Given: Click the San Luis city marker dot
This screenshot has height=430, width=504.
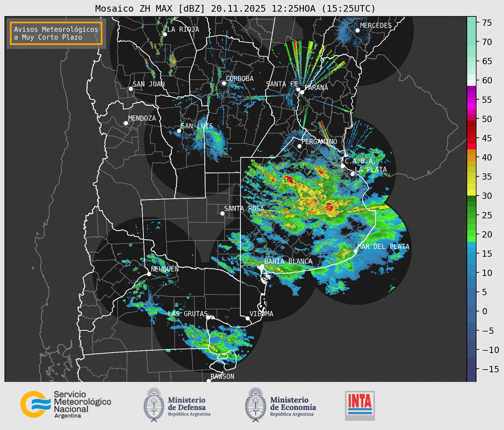Looking at the screenshot, I should pyautogui.click(x=179, y=131).
